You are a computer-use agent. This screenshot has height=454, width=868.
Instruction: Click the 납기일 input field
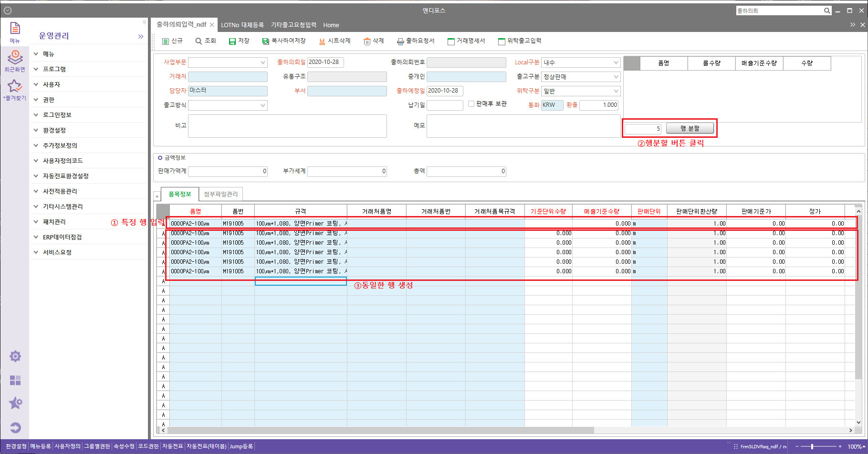pos(445,105)
